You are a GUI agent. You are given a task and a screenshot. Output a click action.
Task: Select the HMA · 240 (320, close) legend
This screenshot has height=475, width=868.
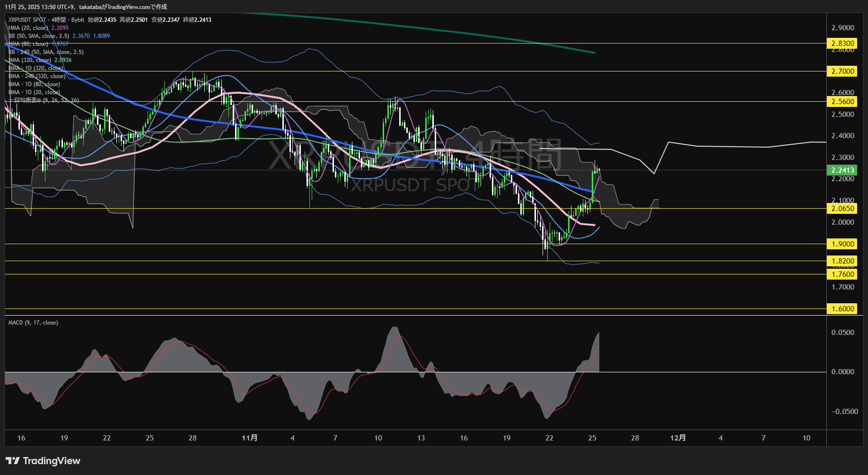point(37,76)
